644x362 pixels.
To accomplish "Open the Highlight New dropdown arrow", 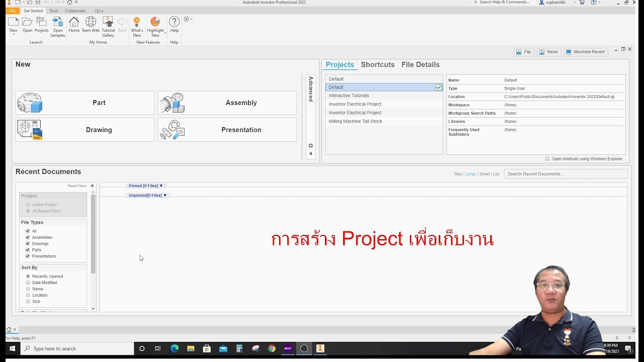I will click(165, 34).
